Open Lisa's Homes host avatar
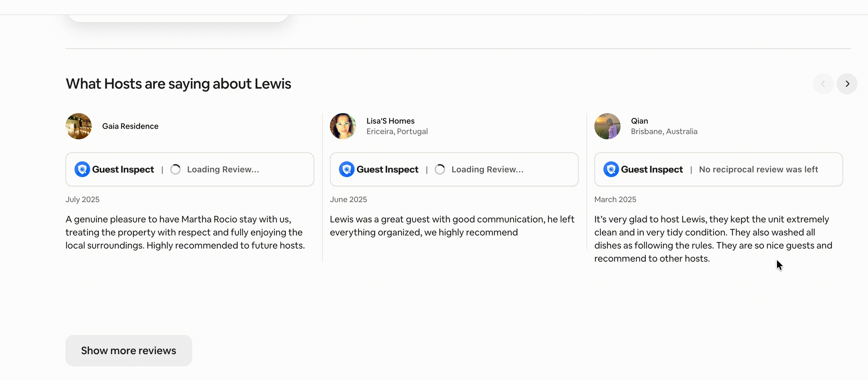Viewport: 868px width, 380px height. (343, 126)
